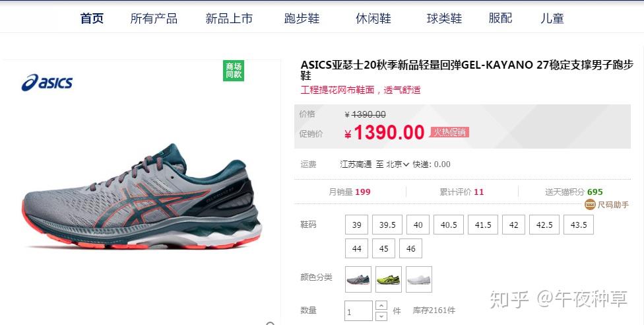Select the grey-blue shoe color thumbnail
Image resolution: width=644 pixels, height=325 pixels.
(x=358, y=279)
